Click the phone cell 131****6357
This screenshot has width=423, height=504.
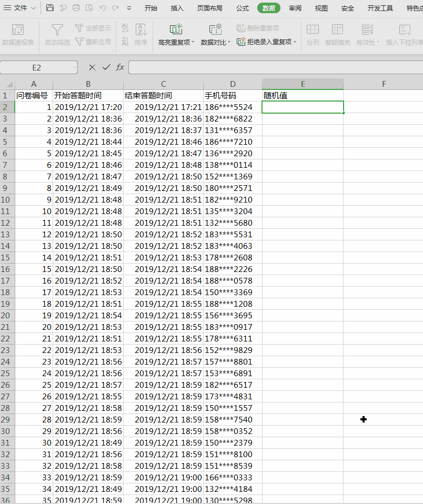click(x=233, y=130)
